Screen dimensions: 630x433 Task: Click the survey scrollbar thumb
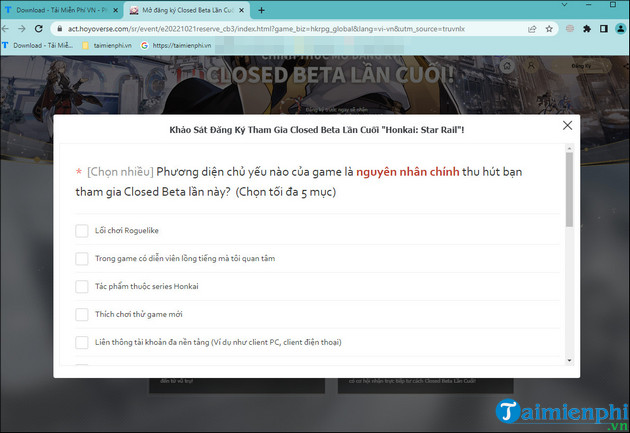[569, 190]
